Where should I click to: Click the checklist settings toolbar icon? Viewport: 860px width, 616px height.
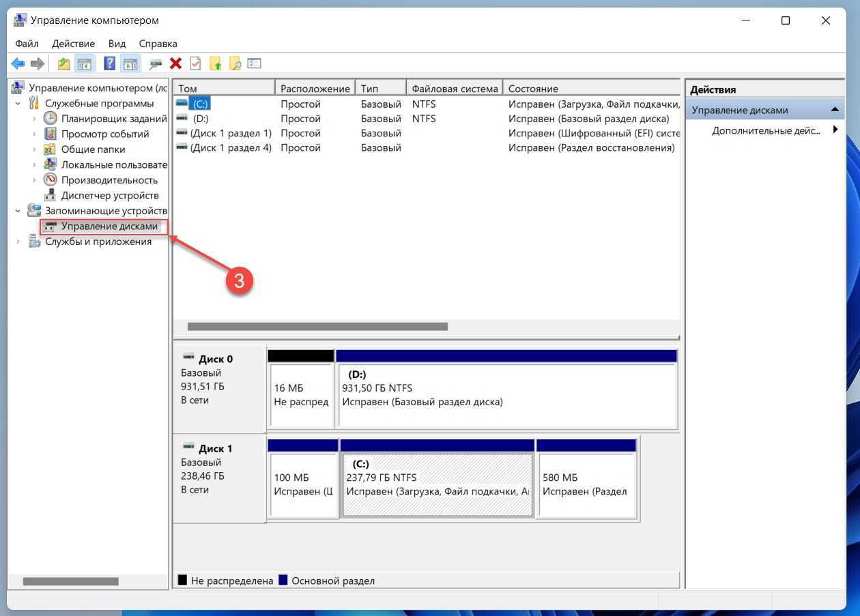coord(255,63)
